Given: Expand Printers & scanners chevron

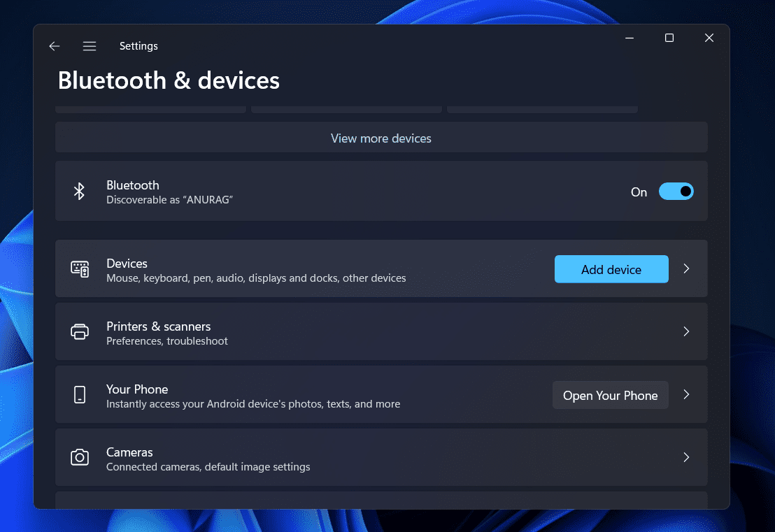Looking at the screenshot, I should tap(686, 332).
